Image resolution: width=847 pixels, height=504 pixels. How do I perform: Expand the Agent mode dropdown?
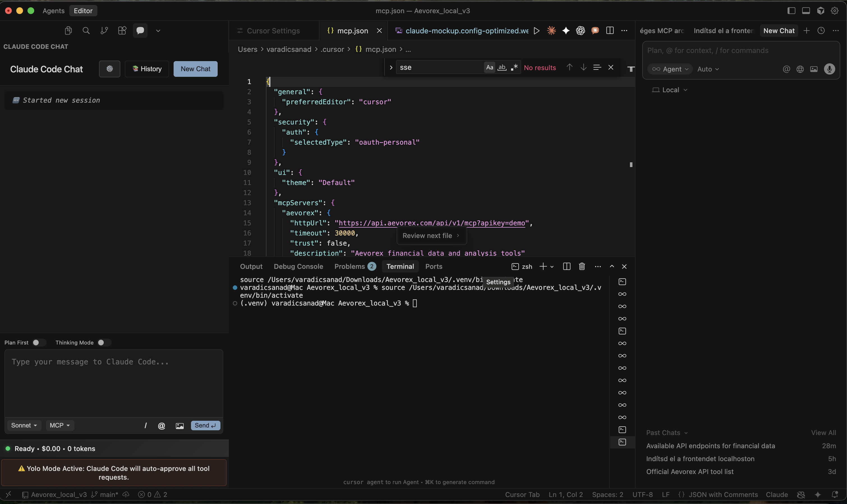[x=670, y=69]
